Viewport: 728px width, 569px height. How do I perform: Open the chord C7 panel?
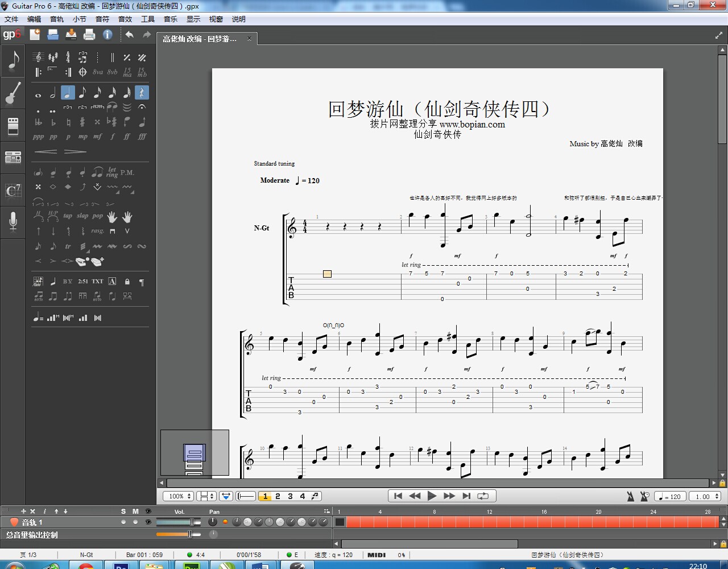13,191
